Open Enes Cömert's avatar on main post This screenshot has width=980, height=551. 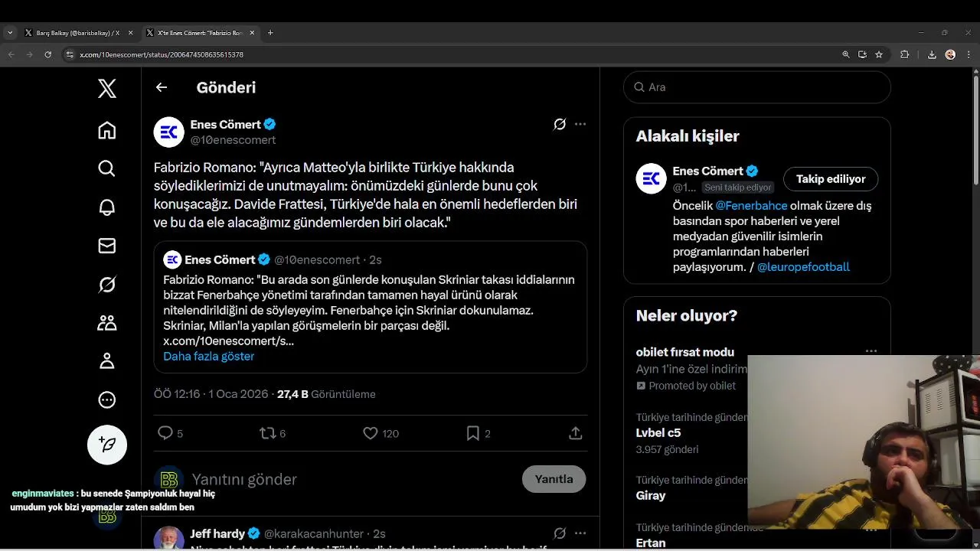pyautogui.click(x=169, y=132)
